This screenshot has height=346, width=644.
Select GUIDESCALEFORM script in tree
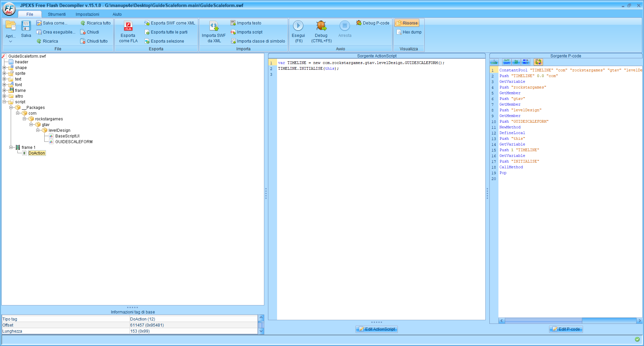click(x=74, y=142)
